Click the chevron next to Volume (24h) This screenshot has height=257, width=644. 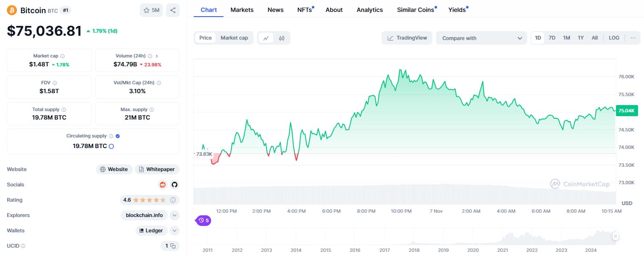click(157, 56)
